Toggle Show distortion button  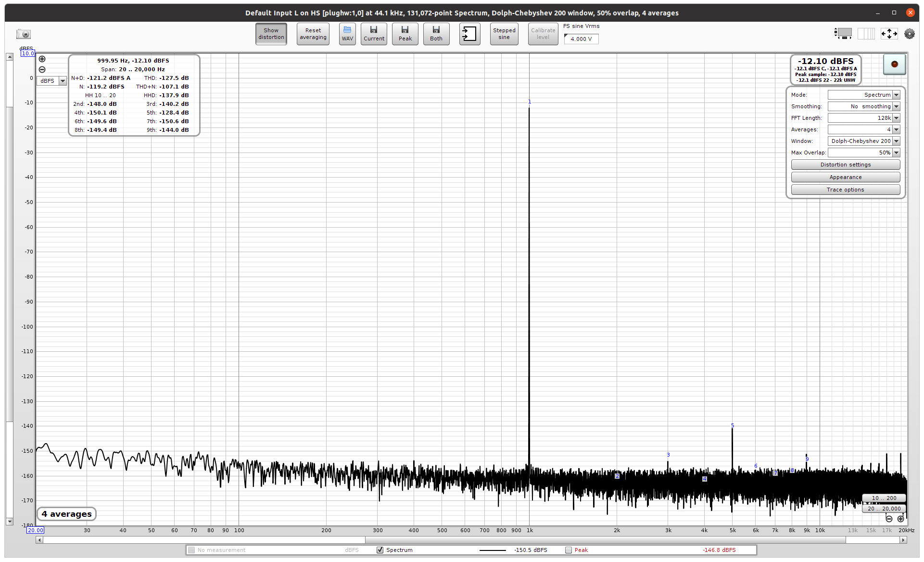271,34
